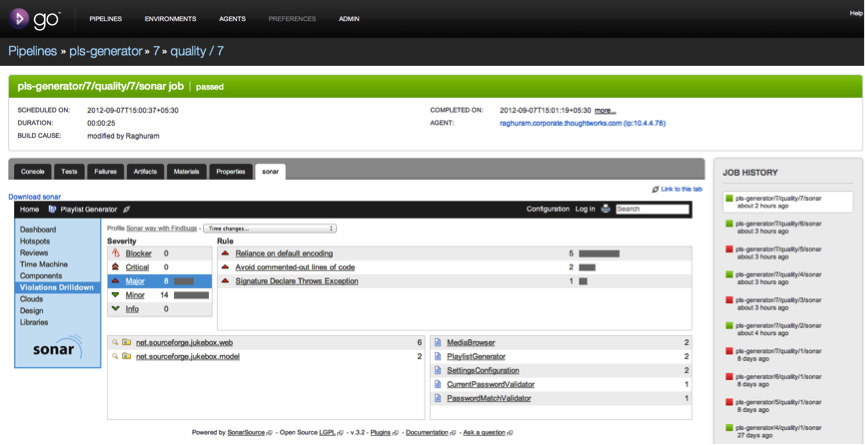Screen dimensions: 865x445
Task: Click the green Minor severity arrow icon
Action: click(x=116, y=296)
